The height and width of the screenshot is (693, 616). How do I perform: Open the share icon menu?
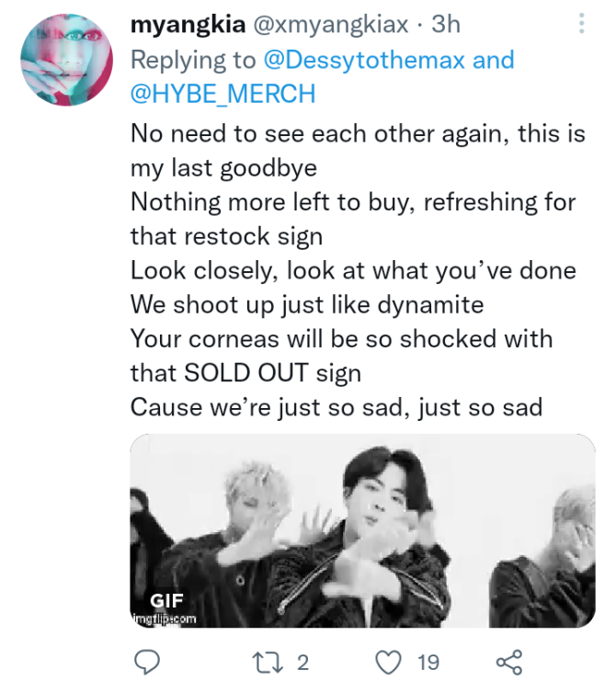pos(509,662)
